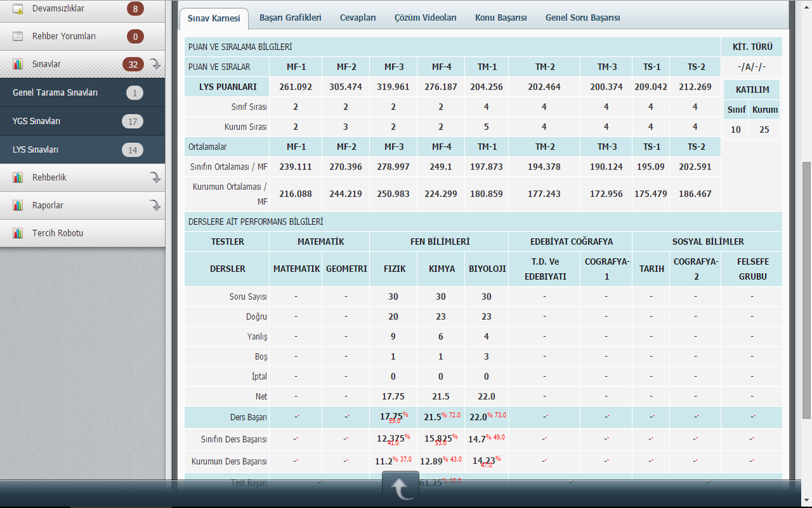Expand Rehberlik with its arrow

155,178
